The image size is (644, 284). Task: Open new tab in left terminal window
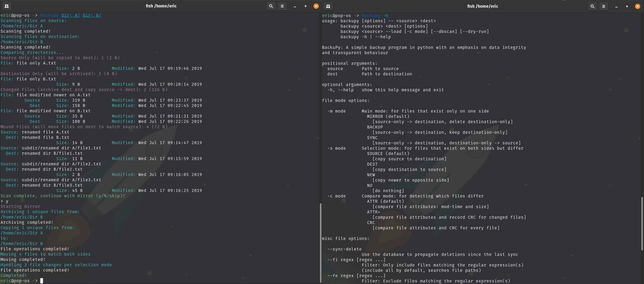click(x=6, y=6)
